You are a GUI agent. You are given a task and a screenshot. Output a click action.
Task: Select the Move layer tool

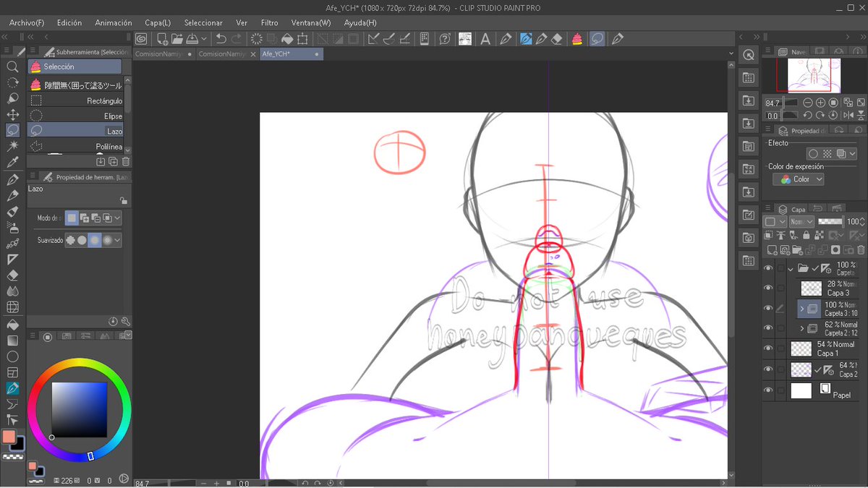(12, 114)
